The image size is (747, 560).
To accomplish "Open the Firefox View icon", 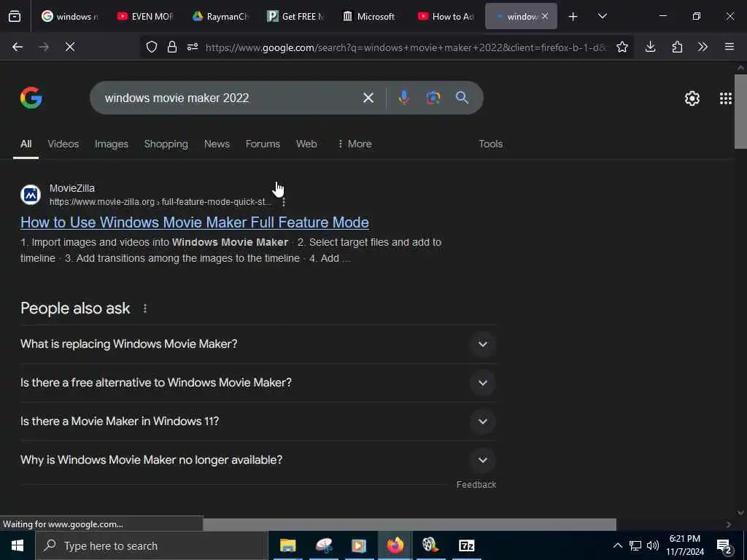I will (15, 16).
